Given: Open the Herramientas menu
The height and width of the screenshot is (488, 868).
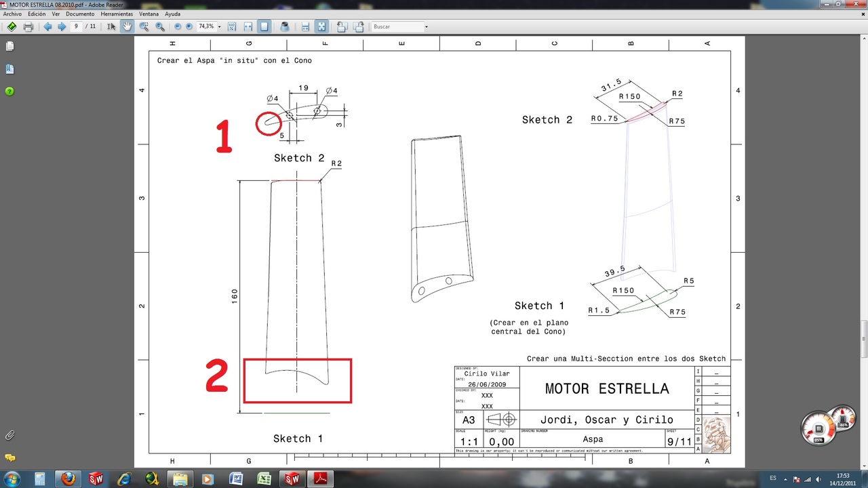Looking at the screenshot, I should tap(117, 14).
